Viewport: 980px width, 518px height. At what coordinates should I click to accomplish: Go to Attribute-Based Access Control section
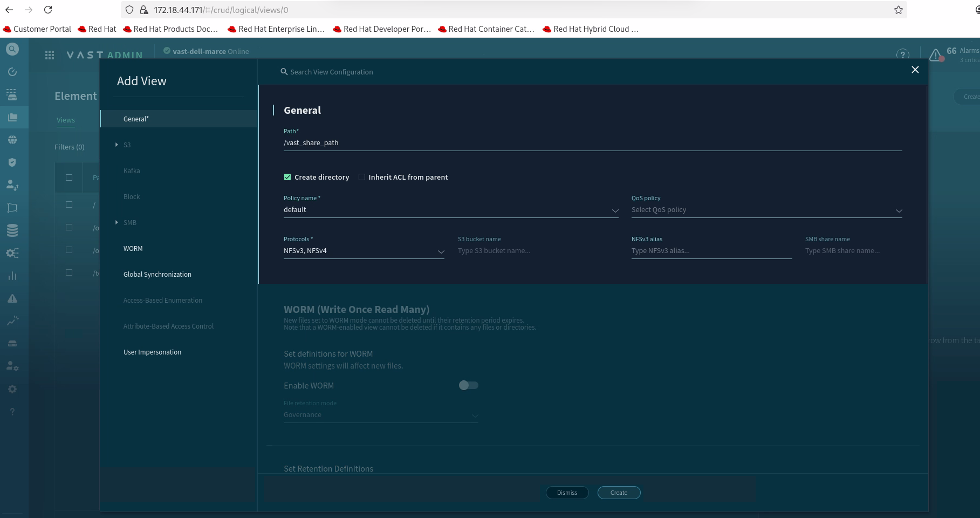168,326
